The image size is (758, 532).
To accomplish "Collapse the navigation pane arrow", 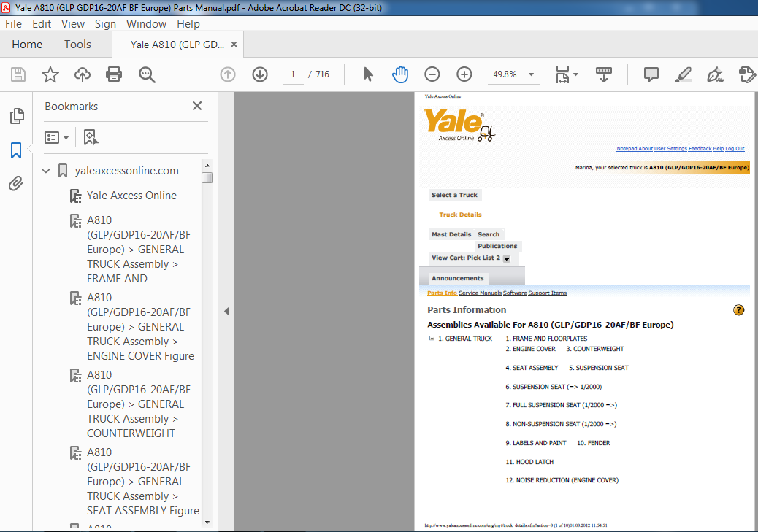I will (226, 311).
